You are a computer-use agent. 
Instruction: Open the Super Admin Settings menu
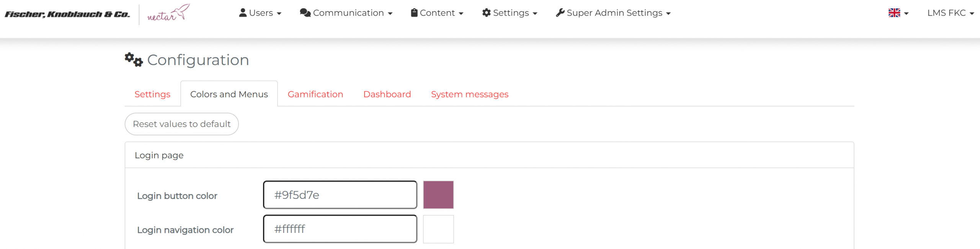tap(614, 13)
